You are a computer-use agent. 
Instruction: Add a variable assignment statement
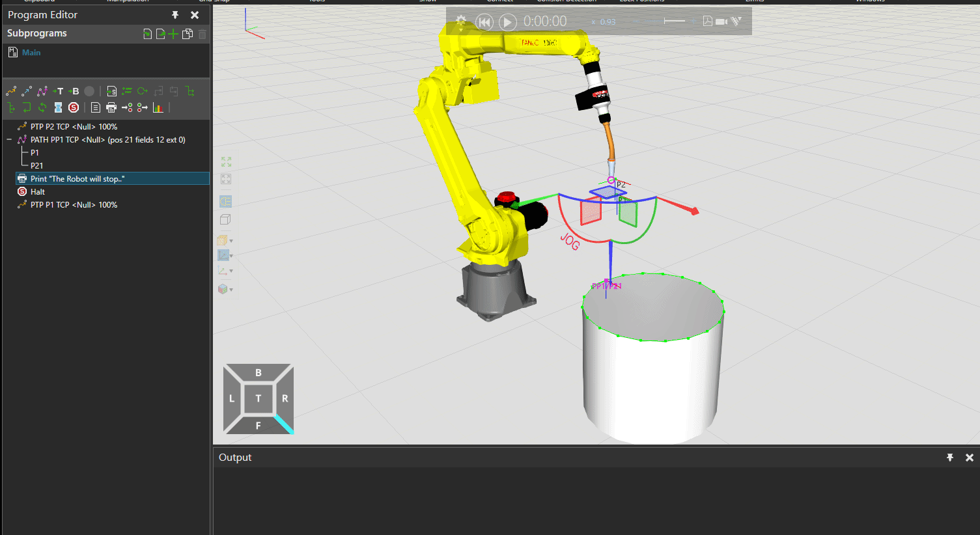pos(127,91)
